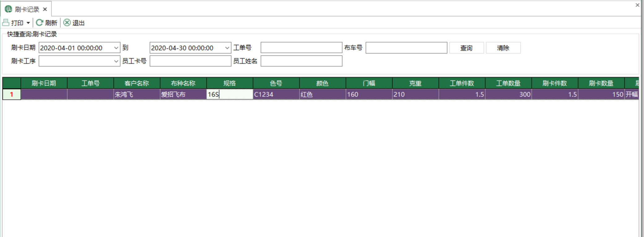The image size is (644, 237).
Task: Click the cell 朱鸿飞
Action: coord(137,94)
